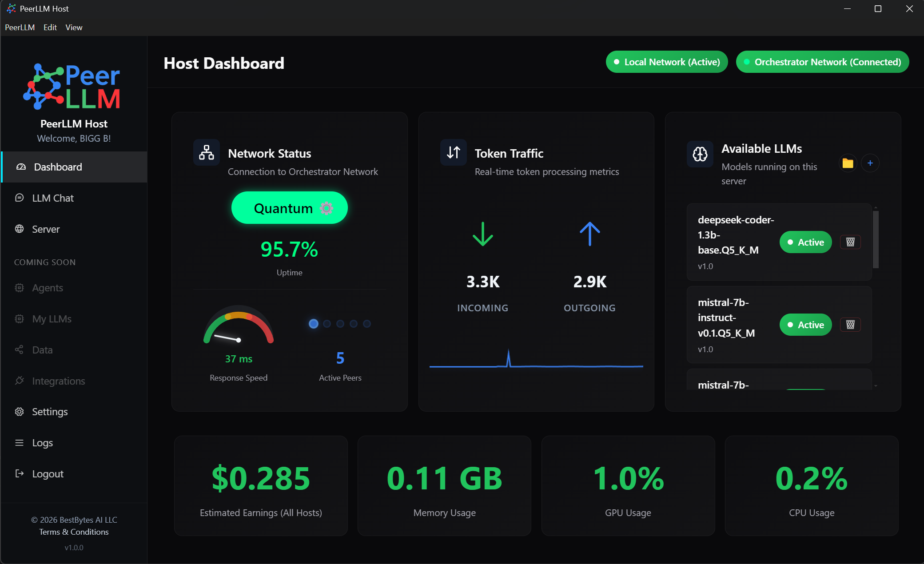Click the Local Network (Active) button

click(666, 62)
